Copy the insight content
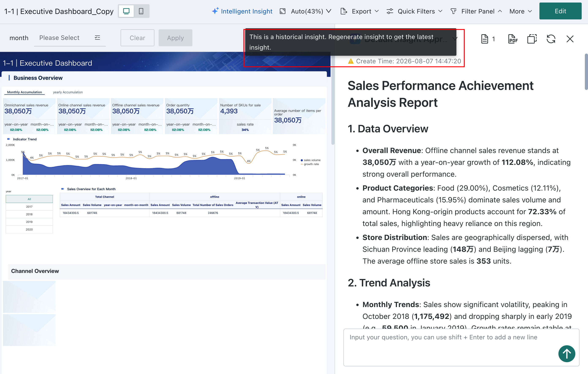Viewport: 588px width, 374px height. tap(532, 39)
